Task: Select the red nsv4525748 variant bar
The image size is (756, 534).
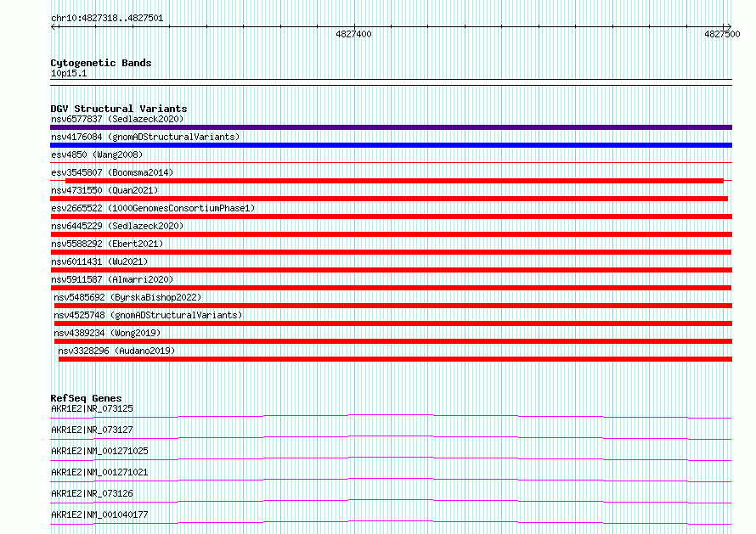Action: pos(393,323)
